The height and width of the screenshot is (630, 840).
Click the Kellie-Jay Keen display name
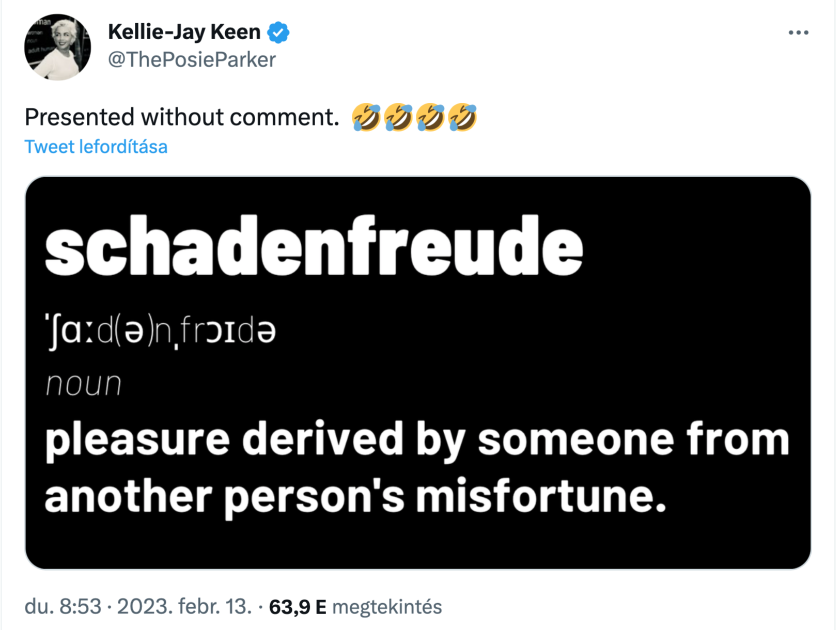(184, 32)
